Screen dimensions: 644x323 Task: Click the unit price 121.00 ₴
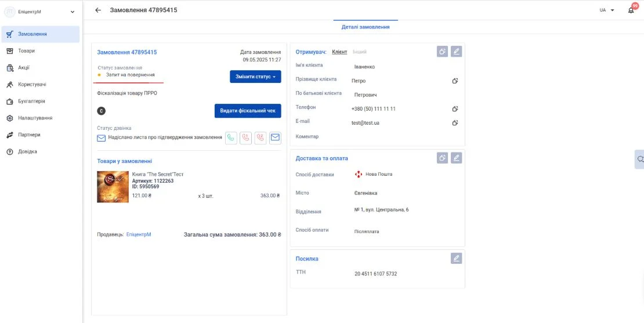coord(142,196)
